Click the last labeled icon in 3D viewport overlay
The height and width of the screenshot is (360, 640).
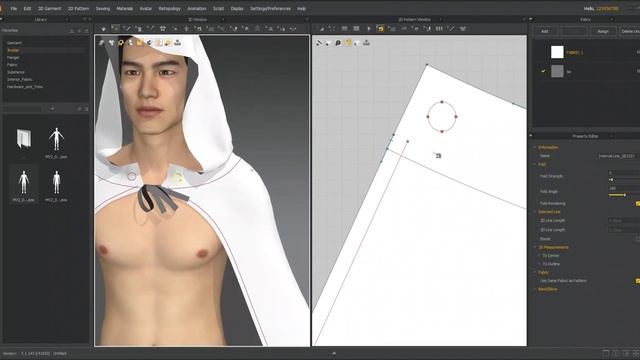pos(178,42)
